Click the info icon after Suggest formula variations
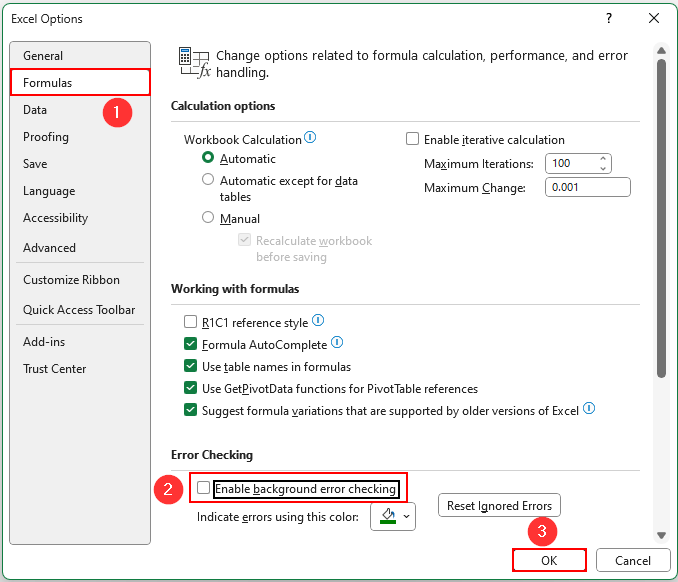 (x=589, y=408)
